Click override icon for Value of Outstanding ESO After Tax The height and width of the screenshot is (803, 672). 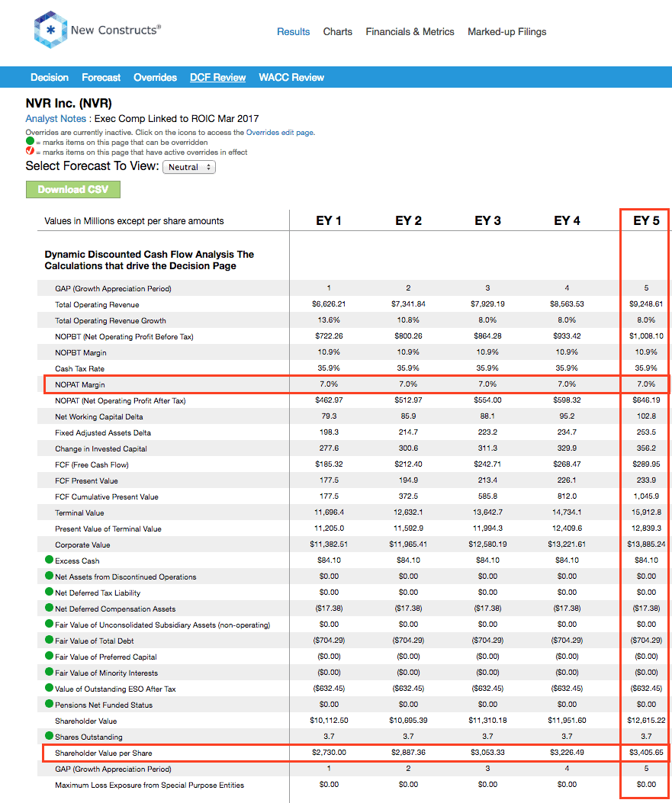point(49,688)
